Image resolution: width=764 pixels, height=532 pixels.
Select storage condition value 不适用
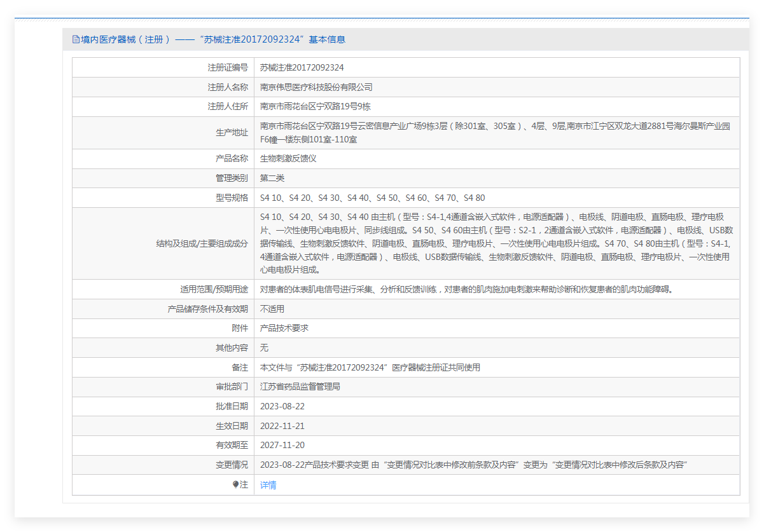pyautogui.click(x=272, y=309)
